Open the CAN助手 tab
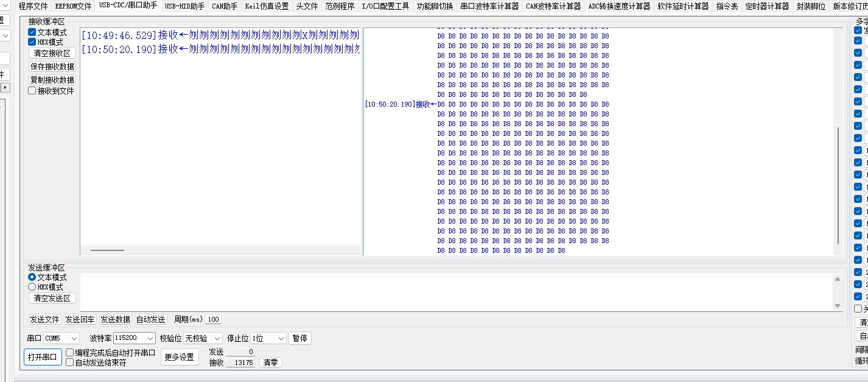This screenshot has height=382, width=868. (225, 7)
